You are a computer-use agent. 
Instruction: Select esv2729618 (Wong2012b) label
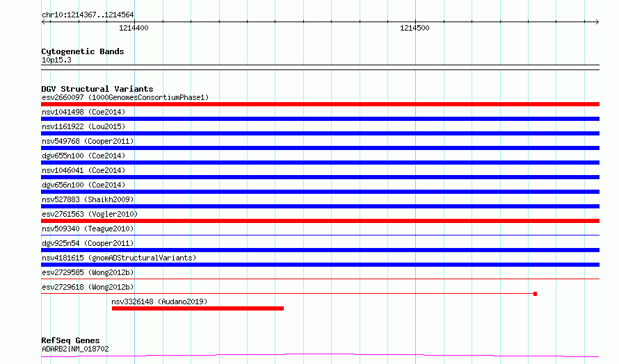pyautogui.click(x=88, y=287)
